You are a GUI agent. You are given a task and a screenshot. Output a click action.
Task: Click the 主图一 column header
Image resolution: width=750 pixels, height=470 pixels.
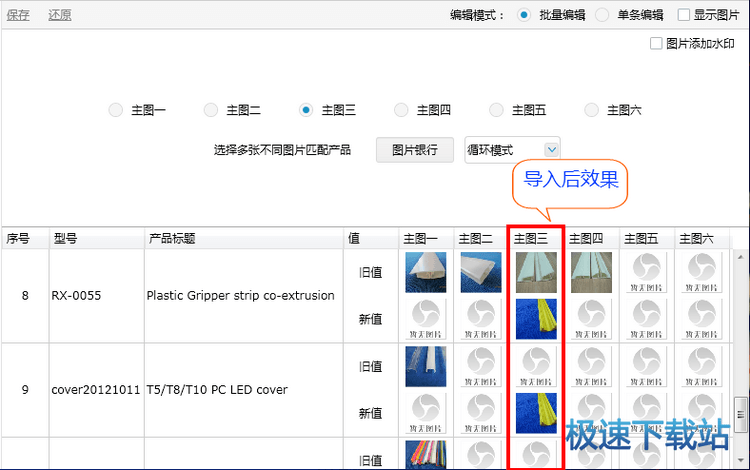click(426, 238)
